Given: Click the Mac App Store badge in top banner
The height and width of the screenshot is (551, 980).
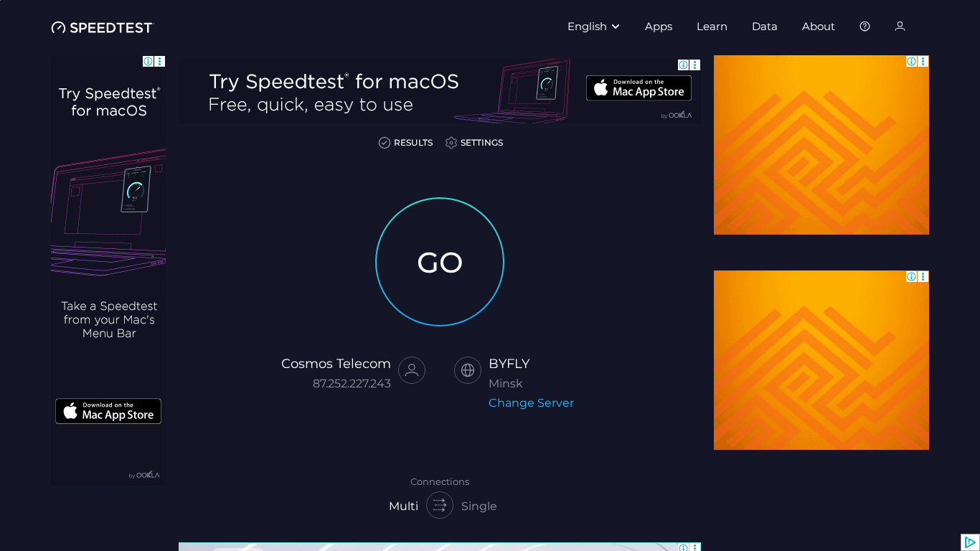Looking at the screenshot, I should [639, 88].
